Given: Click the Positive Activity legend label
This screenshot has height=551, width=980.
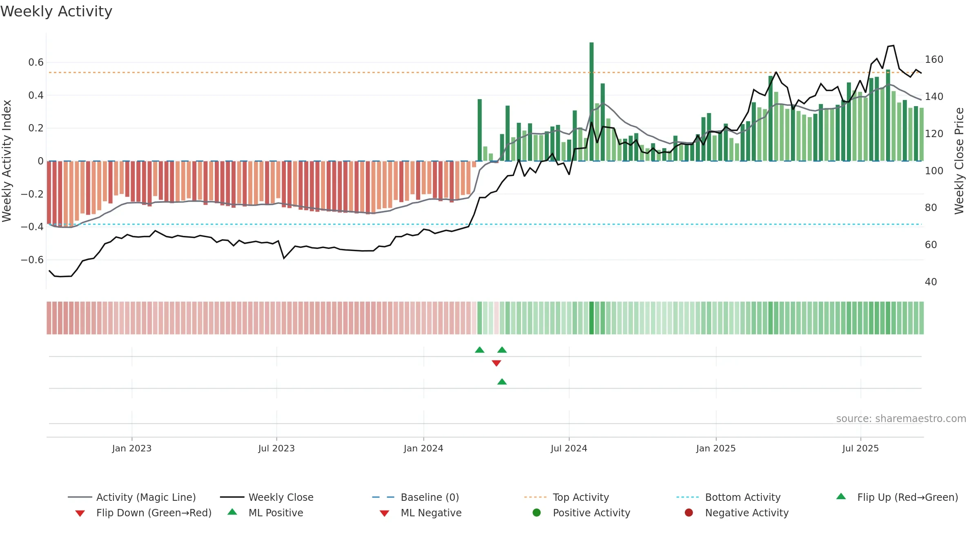Looking at the screenshot, I should [x=591, y=513].
